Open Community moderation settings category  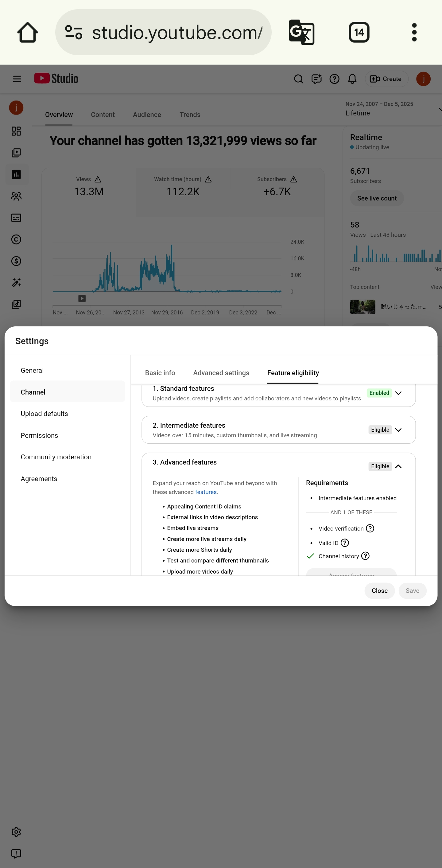click(68, 457)
